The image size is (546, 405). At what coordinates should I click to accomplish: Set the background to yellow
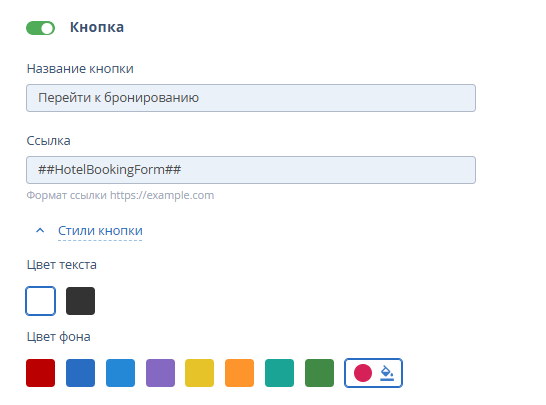click(200, 373)
